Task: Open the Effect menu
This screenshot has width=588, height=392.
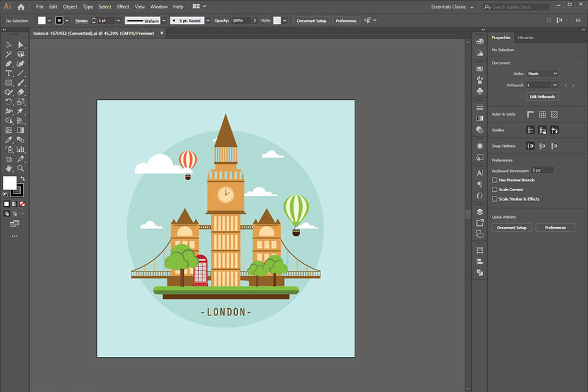Action: pos(123,7)
